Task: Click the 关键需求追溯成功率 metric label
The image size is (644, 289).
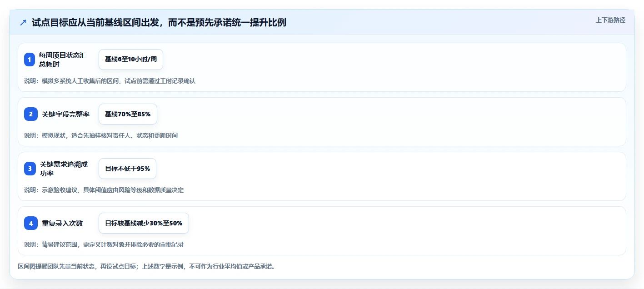Action: (63, 169)
